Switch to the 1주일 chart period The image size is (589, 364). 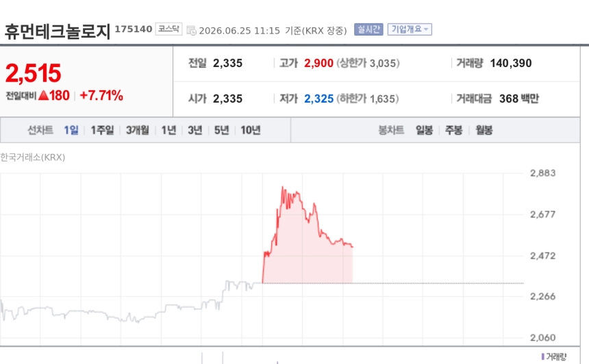pos(102,130)
